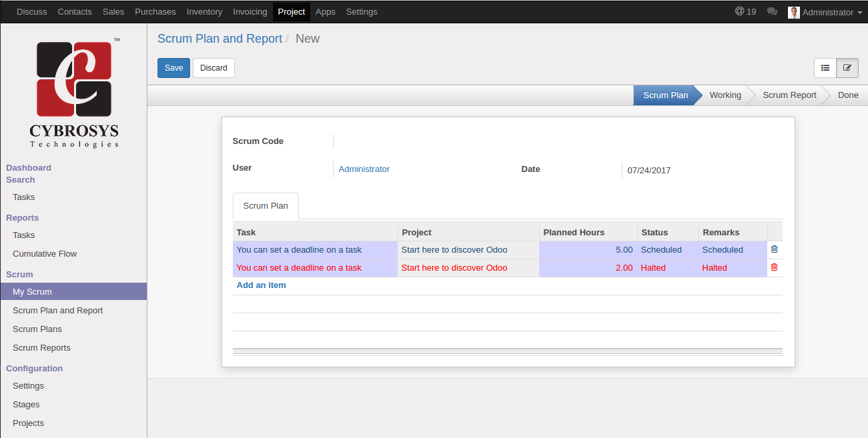Screen dimensions: 868x438
Task: Click the Administrator avatar picture
Action: tap(793, 12)
